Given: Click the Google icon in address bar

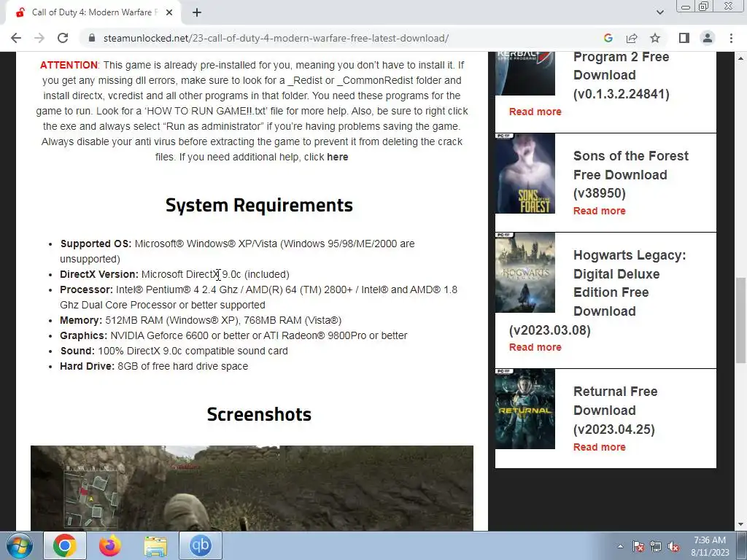Looking at the screenshot, I should [x=608, y=38].
